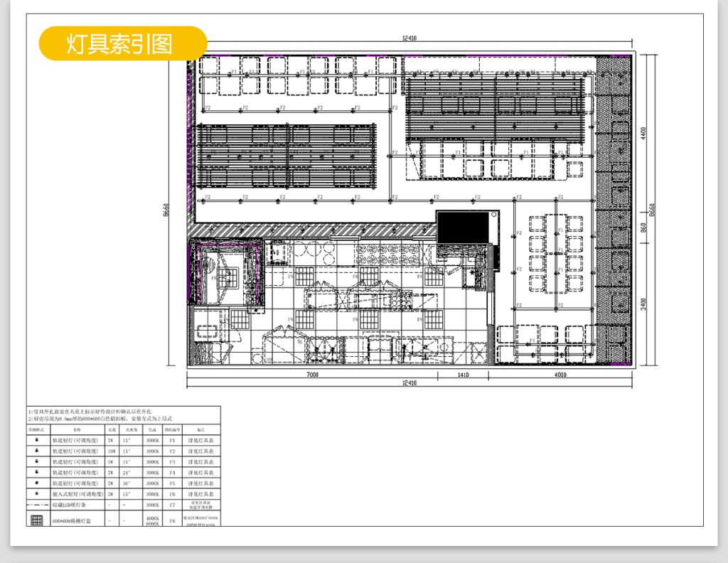Select the F7 LED strip dashed-line symbol
The image size is (728, 563).
(x=37, y=505)
